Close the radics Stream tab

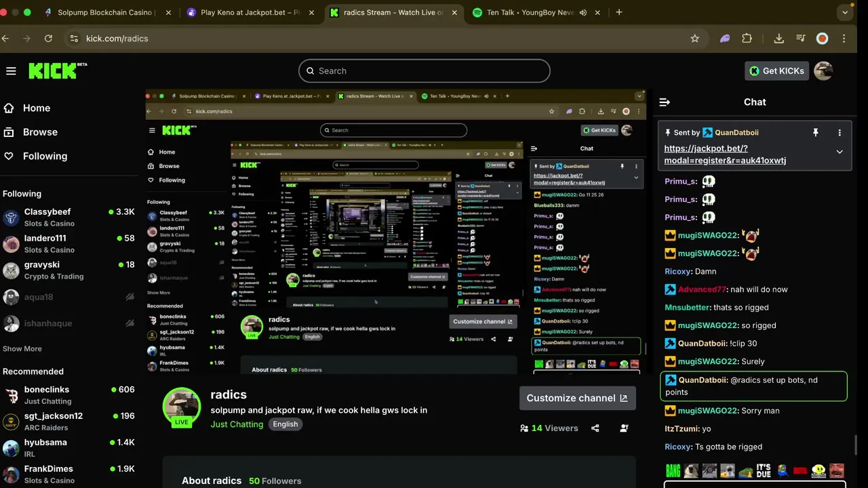453,12
